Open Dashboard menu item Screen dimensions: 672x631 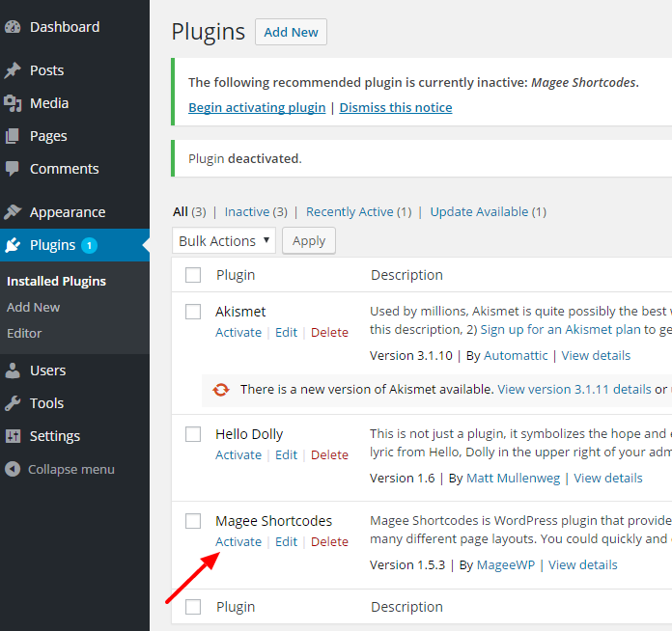pos(74,27)
